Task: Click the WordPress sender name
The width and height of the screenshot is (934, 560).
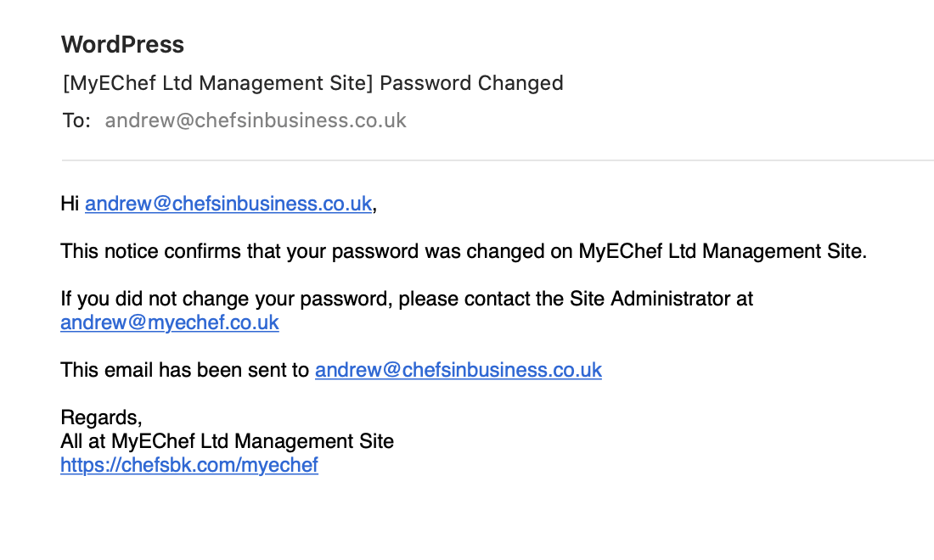Action: tap(123, 45)
